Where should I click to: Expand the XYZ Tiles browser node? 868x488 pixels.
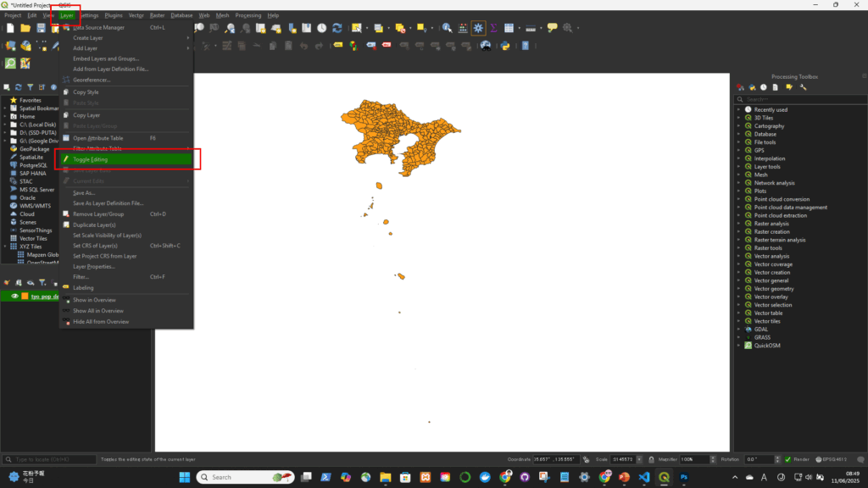coord(5,247)
